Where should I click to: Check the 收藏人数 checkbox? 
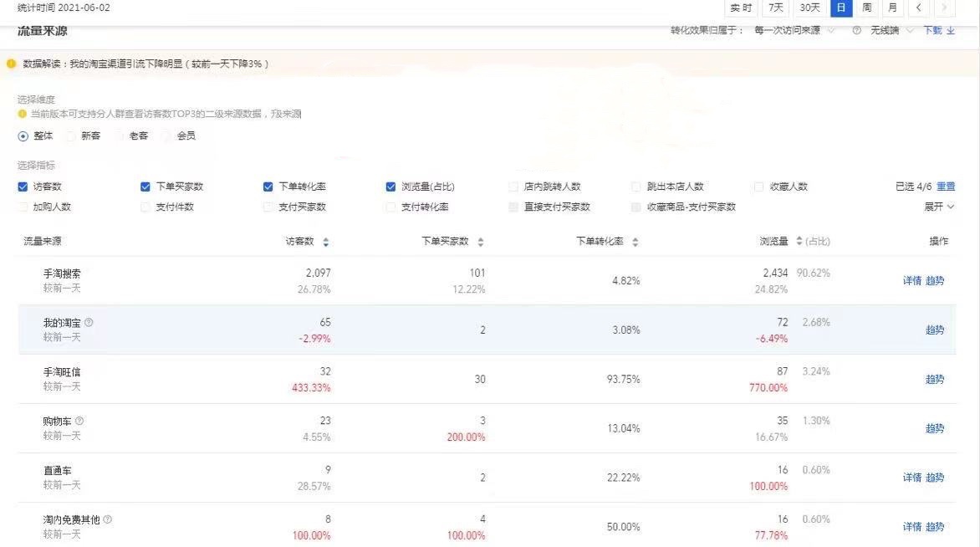point(758,187)
